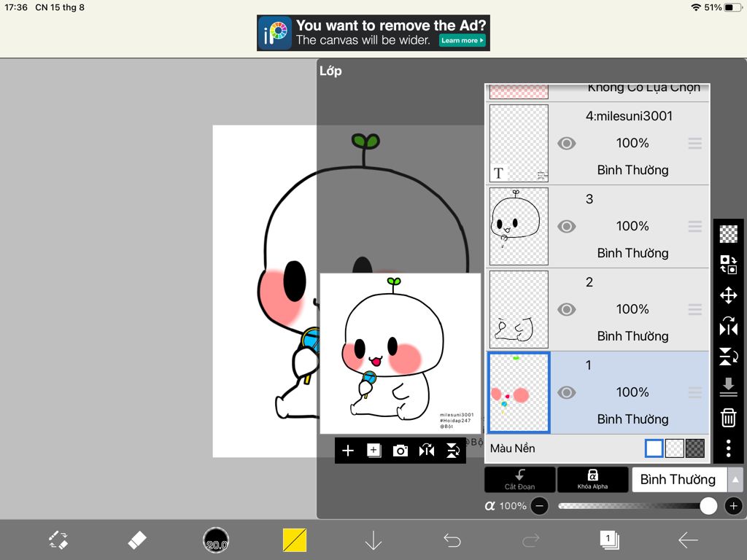Import a photo with the camera icon

(x=400, y=451)
